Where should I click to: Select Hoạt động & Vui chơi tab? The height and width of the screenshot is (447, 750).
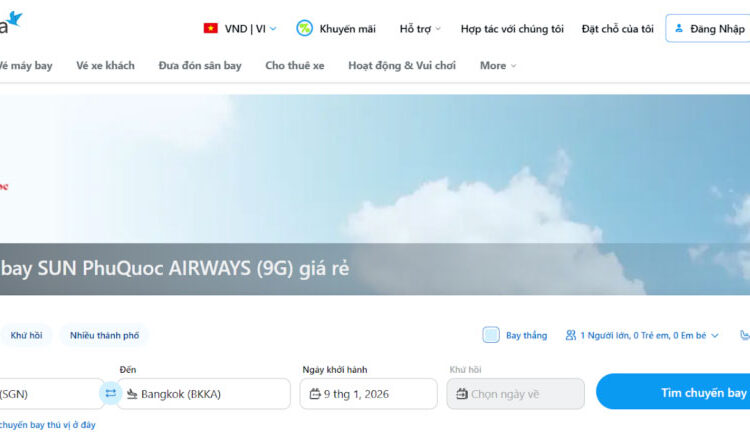tap(402, 65)
